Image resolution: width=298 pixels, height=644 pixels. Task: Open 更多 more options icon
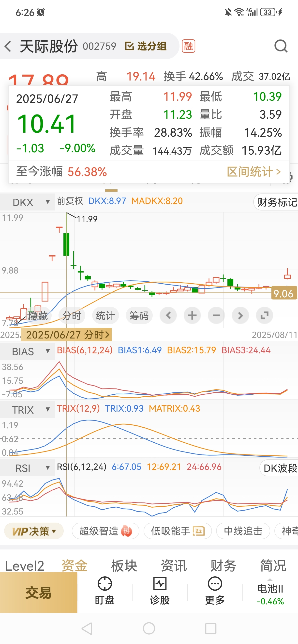point(215,591)
